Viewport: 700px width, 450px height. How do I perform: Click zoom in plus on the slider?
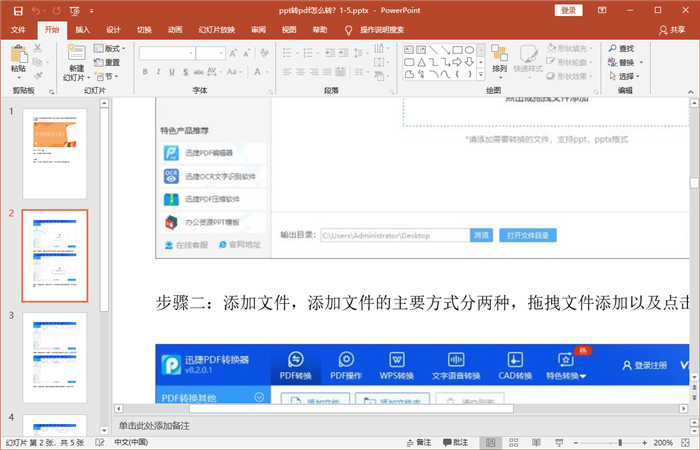tap(645, 442)
